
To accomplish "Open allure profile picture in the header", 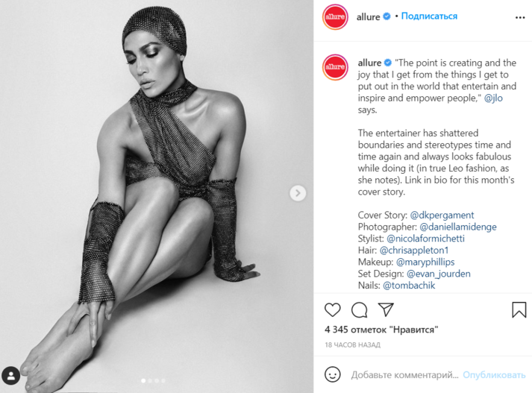I will 335,17.
